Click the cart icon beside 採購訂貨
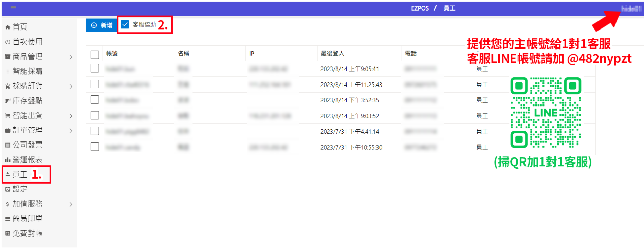 pyautogui.click(x=7, y=86)
